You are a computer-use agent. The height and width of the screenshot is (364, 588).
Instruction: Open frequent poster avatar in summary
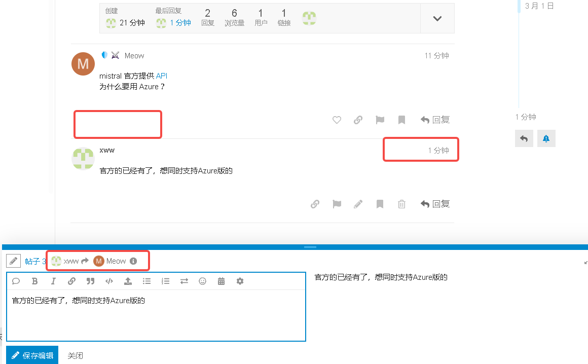click(309, 18)
